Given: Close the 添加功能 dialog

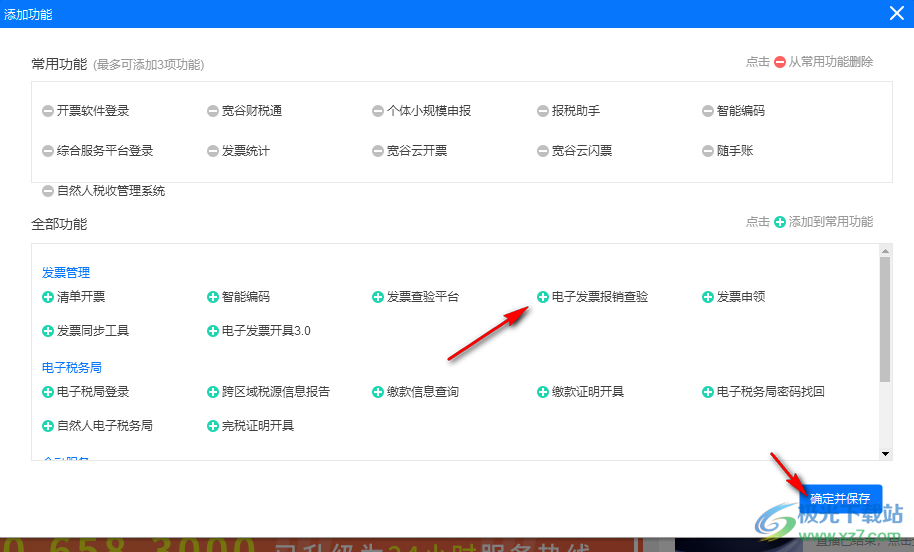Looking at the screenshot, I should (897, 13).
